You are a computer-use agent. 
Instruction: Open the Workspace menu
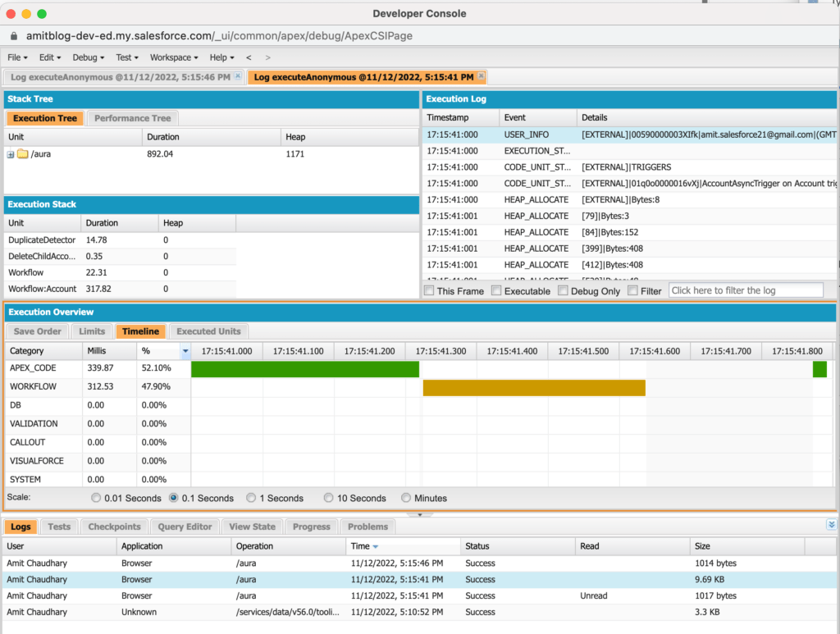click(174, 57)
